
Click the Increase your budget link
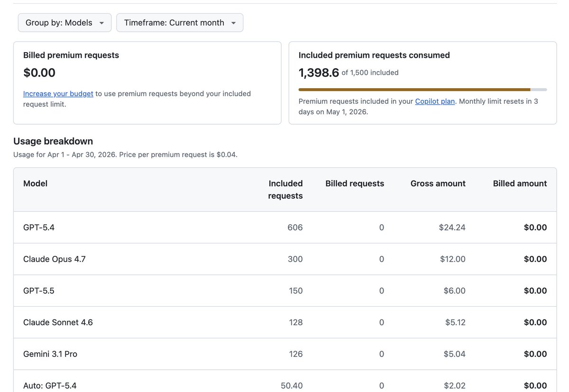[x=58, y=93]
